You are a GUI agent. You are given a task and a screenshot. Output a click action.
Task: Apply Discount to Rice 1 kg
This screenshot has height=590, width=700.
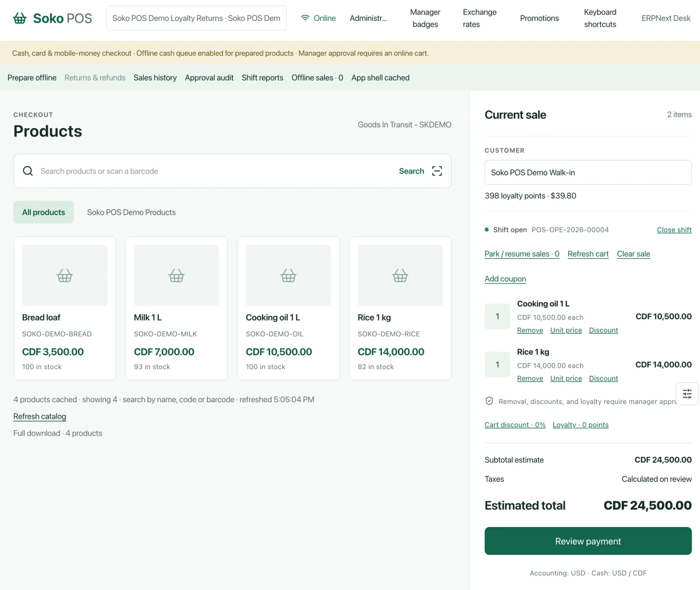604,378
